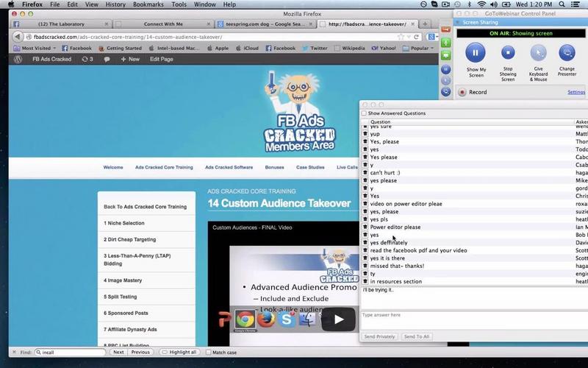Bookmark page with the star icon
The image size is (588, 368).
[x=401, y=37]
